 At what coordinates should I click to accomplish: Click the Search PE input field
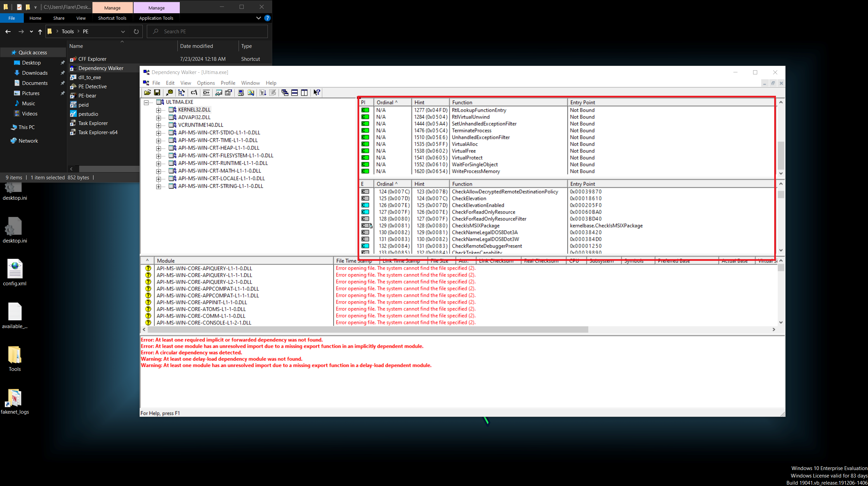point(207,31)
